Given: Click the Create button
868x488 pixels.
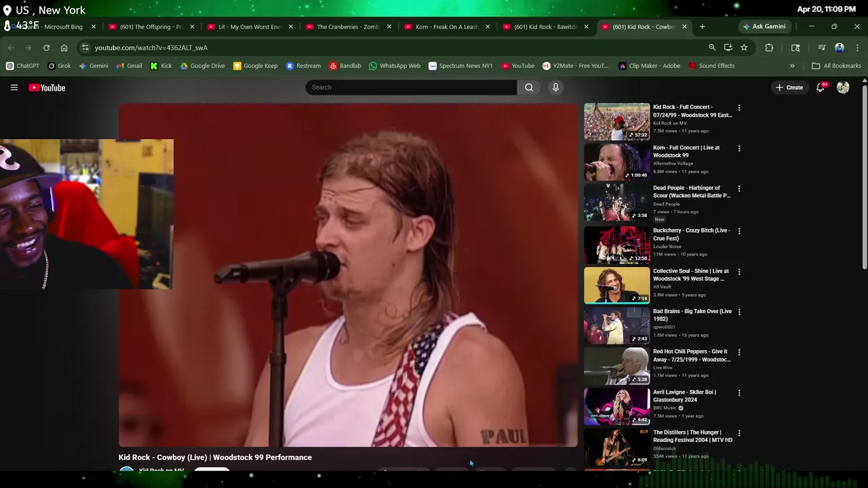Looking at the screenshot, I should pyautogui.click(x=789, y=87).
